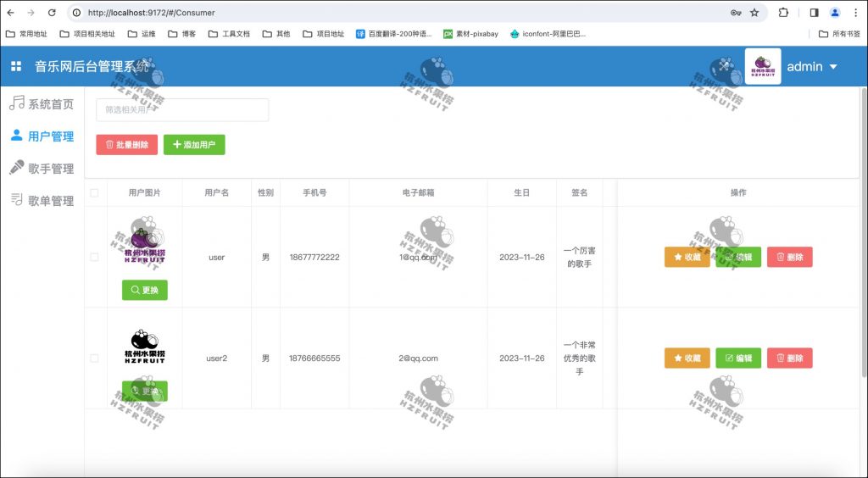Click the profile image of user2
Screen dimensions: 868x478
point(144,346)
